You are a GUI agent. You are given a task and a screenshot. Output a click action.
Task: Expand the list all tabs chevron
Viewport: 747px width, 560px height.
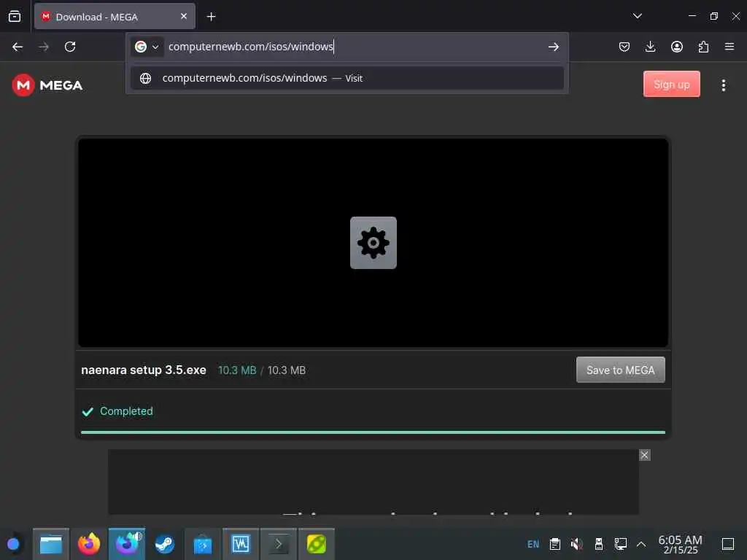click(x=638, y=16)
